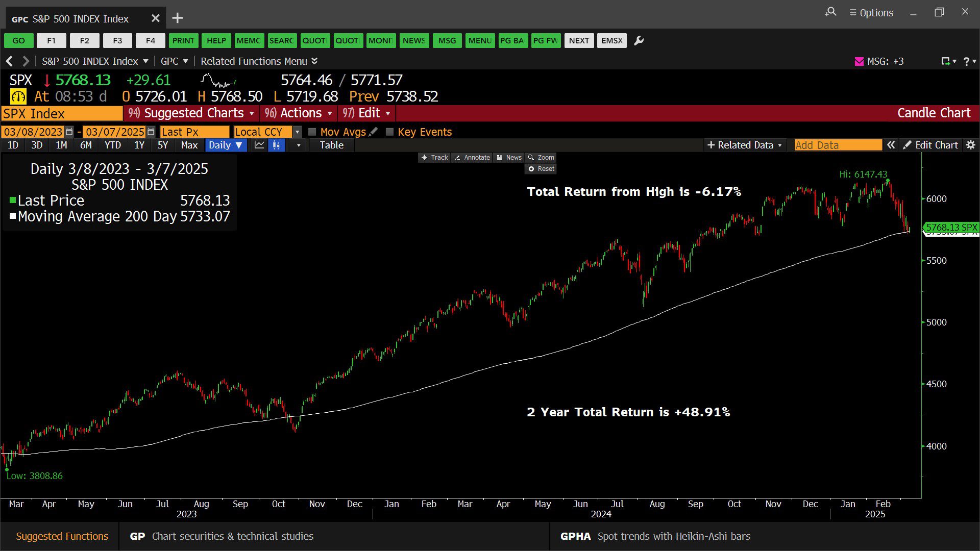The width and height of the screenshot is (980, 551).
Task: Open the Daily periodicity dropdown
Action: click(225, 145)
